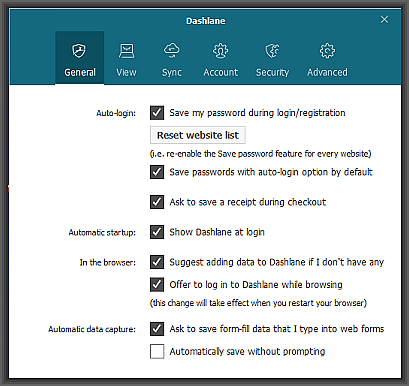Viewport: 409px width, 386px height.
Task: Click the In the browser: label
Action: click(108, 263)
